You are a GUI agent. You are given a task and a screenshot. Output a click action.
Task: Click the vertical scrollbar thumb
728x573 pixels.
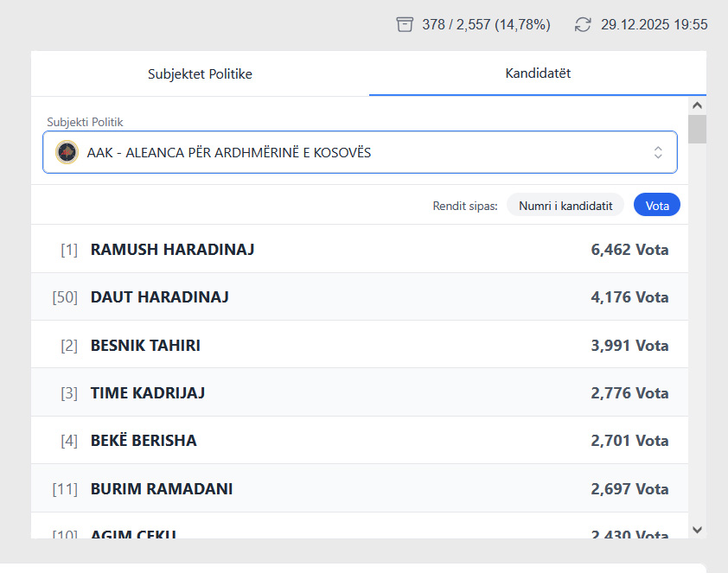tap(697, 129)
